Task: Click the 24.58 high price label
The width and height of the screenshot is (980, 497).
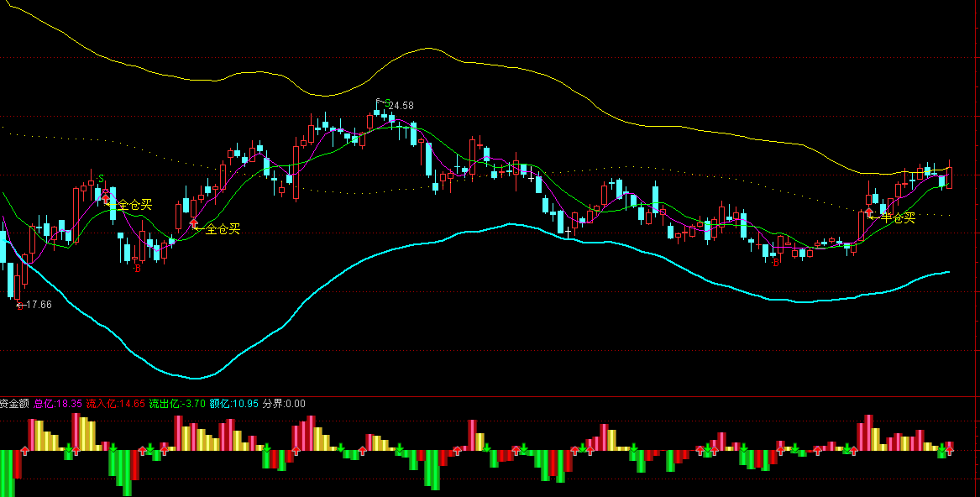Action: [x=401, y=106]
